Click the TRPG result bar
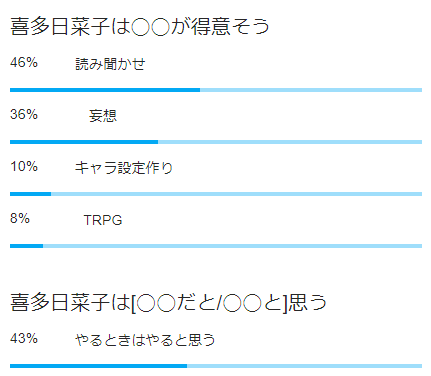 coord(216,246)
